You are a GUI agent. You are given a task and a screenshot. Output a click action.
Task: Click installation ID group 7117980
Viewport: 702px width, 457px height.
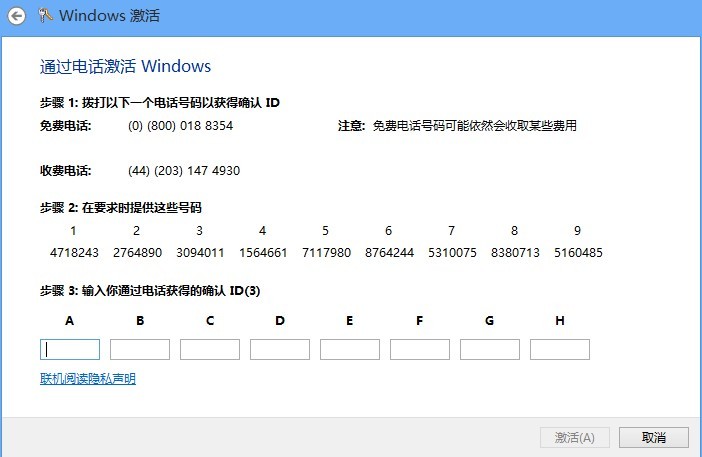click(x=326, y=253)
